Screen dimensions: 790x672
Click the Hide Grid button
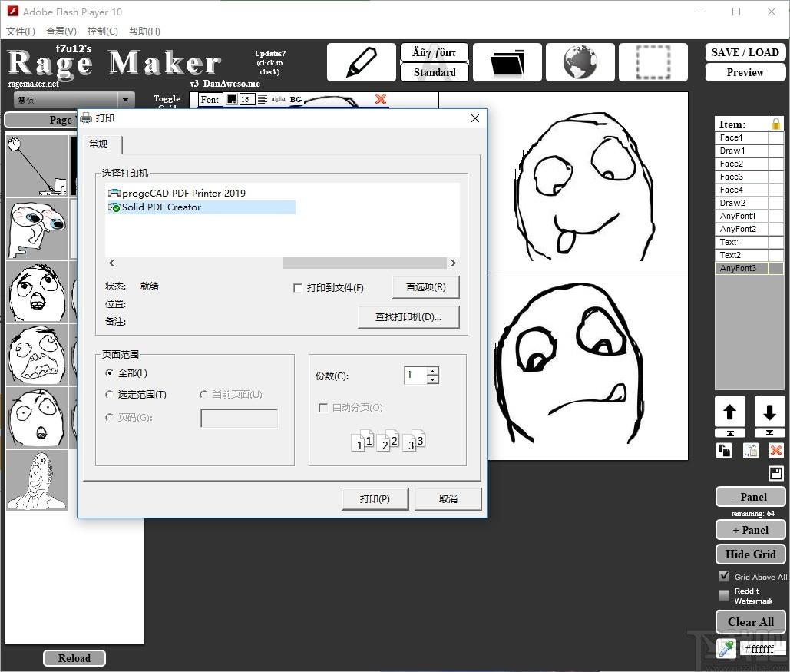pos(750,554)
